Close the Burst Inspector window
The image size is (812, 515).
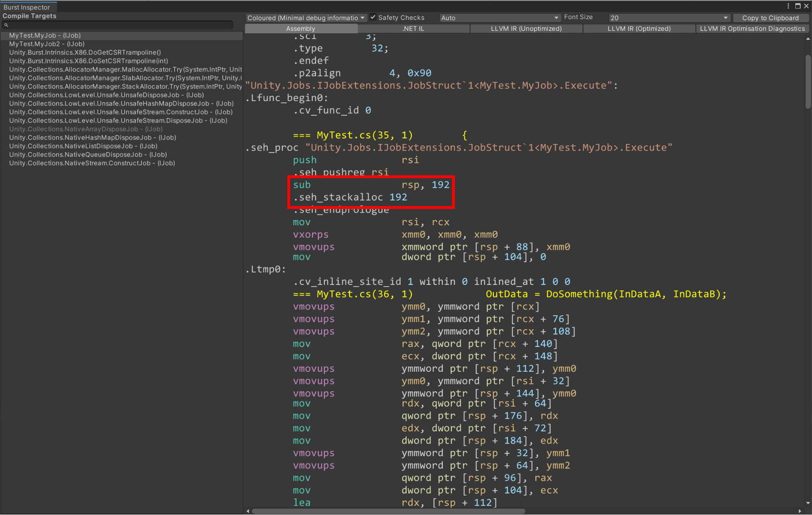806,6
